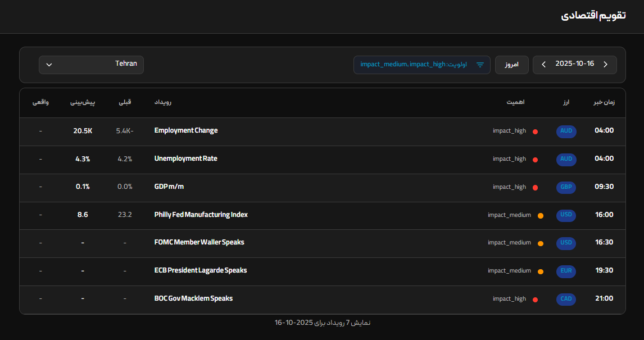Viewport: 644px width, 340px height.
Task: Click the 2025-10-16 date field
Action: 574,64
